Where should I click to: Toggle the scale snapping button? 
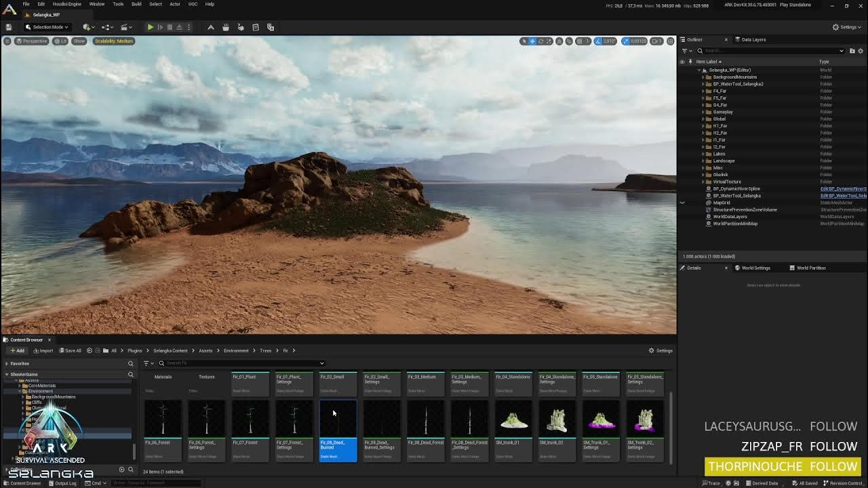tap(626, 41)
